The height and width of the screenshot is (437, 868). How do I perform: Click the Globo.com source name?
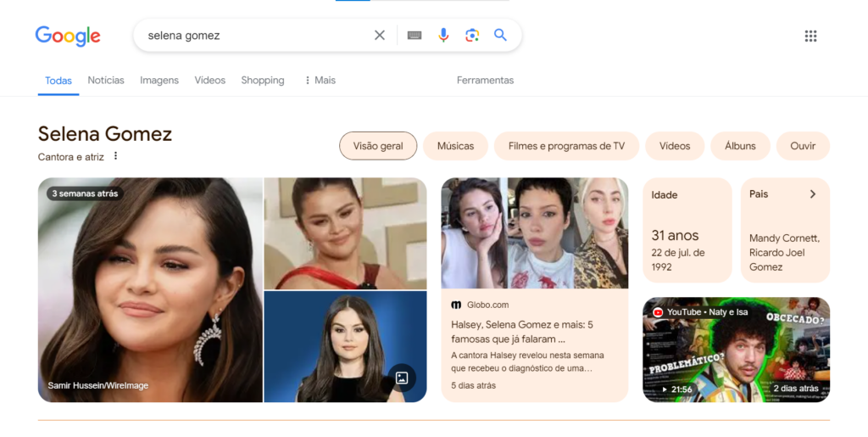(487, 305)
